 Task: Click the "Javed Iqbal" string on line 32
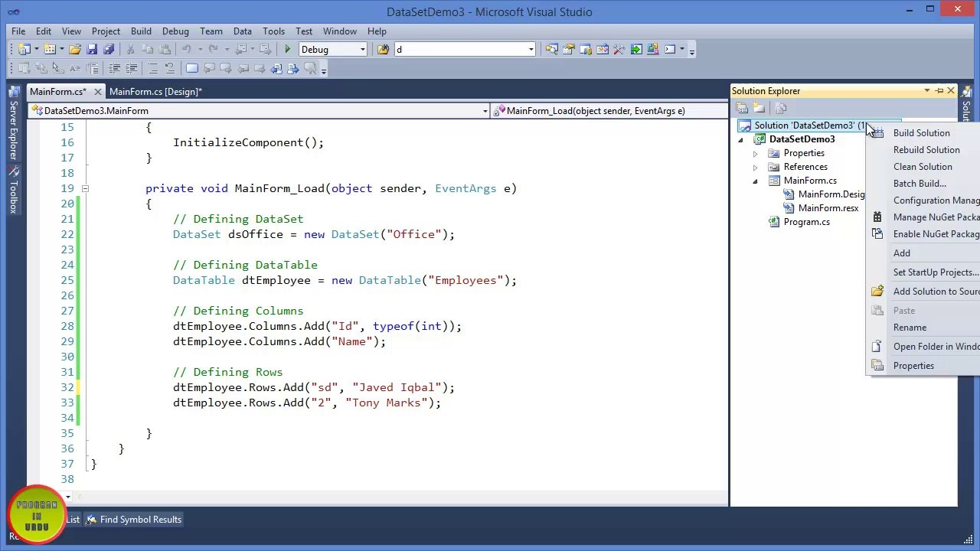click(x=397, y=387)
